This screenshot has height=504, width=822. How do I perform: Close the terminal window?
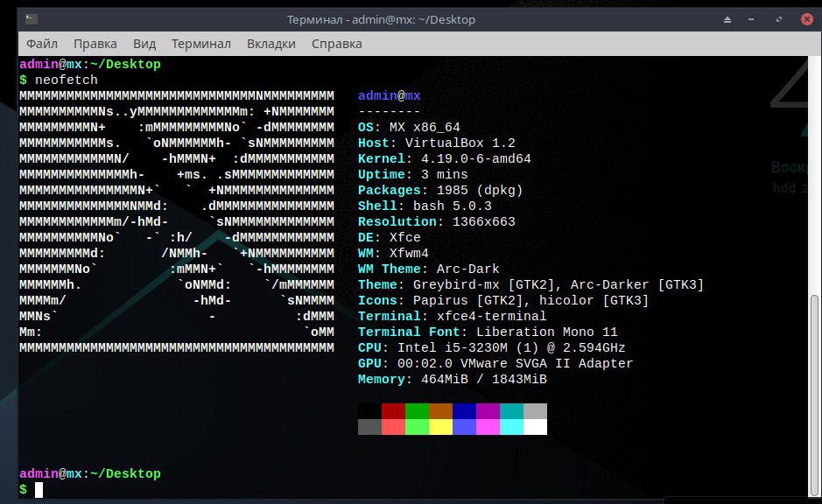coord(807,19)
